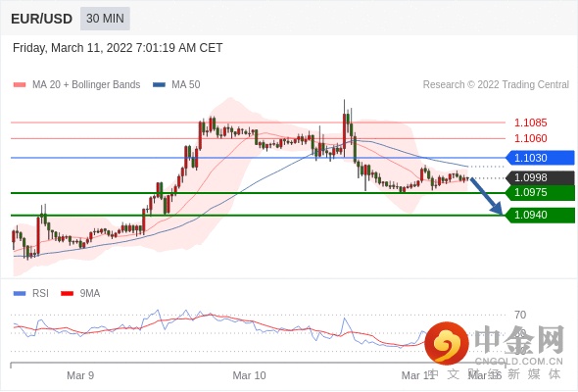
Task: Select the 1.0998 current price tag
Action: point(540,177)
